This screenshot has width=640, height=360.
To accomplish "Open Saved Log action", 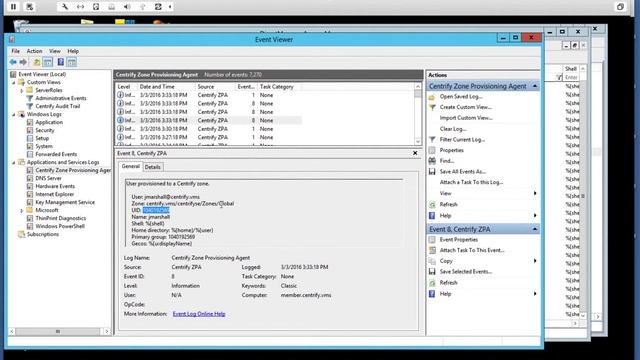I will tap(461, 97).
